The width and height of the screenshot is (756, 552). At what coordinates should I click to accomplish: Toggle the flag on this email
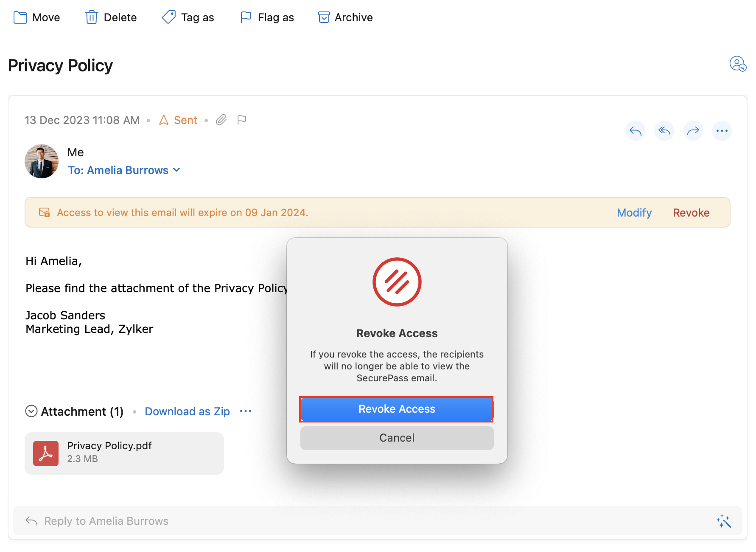coord(242,120)
